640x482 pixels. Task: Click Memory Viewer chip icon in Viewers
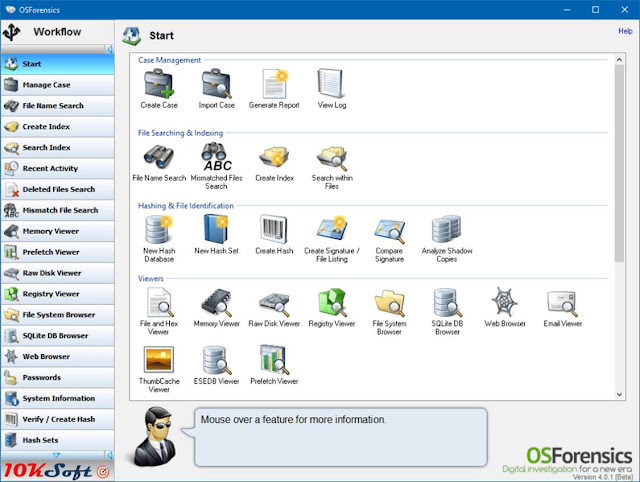click(216, 302)
